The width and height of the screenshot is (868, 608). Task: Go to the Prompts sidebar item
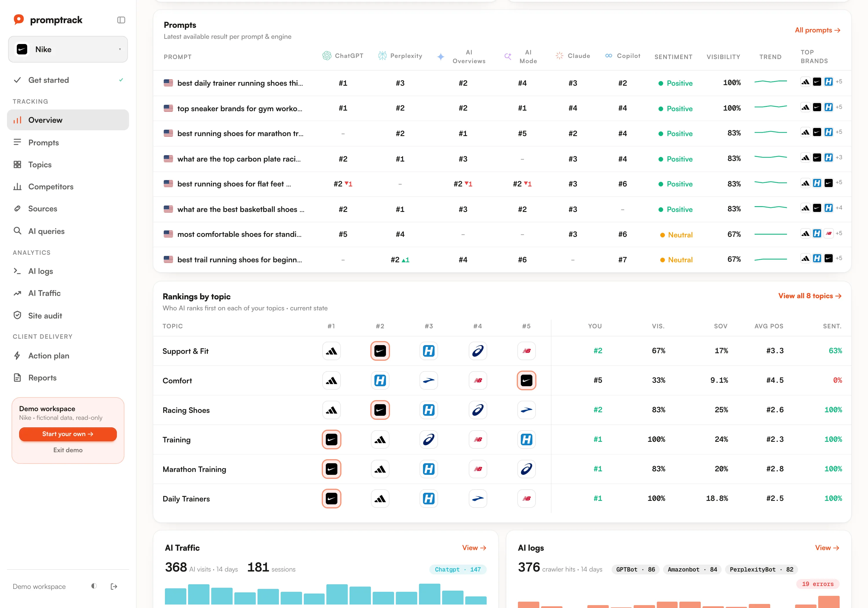tap(68, 143)
